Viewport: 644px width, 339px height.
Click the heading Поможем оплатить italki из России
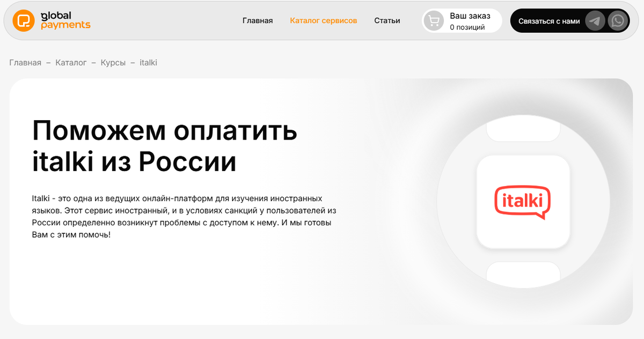165,145
